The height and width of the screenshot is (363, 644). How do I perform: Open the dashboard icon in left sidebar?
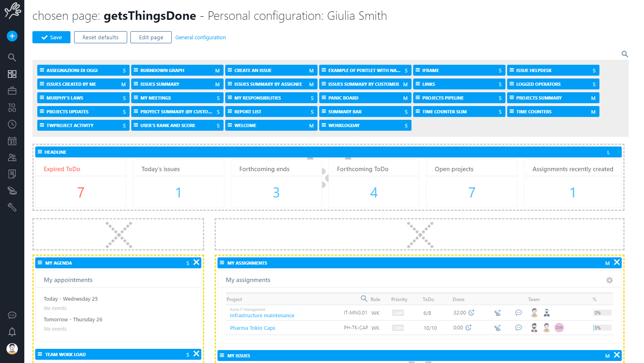click(12, 74)
